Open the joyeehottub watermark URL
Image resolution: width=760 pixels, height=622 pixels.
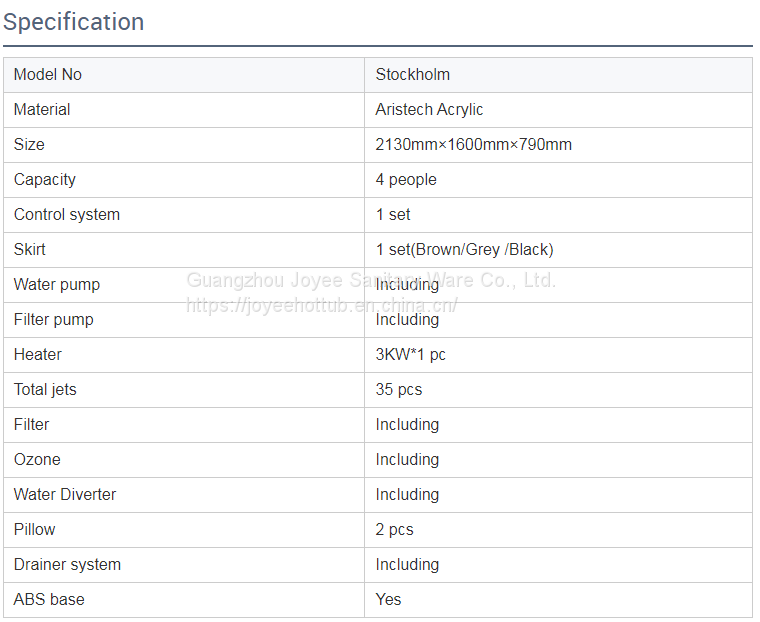point(322,305)
